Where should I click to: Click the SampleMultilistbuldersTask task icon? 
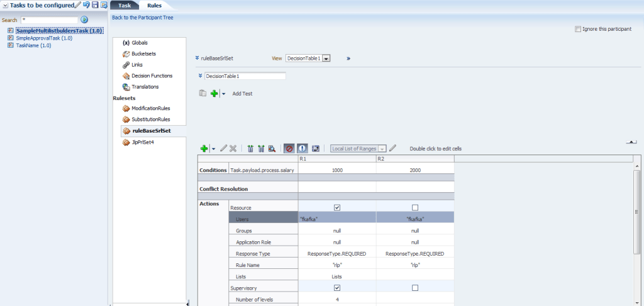[11, 31]
